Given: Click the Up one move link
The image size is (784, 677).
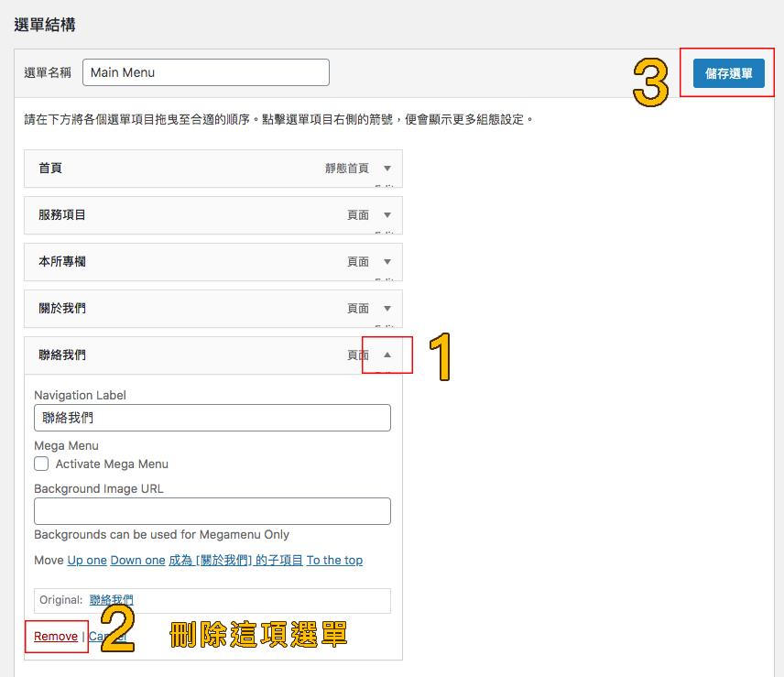Looking at the screenshot, I should click(x=87, y=560).
